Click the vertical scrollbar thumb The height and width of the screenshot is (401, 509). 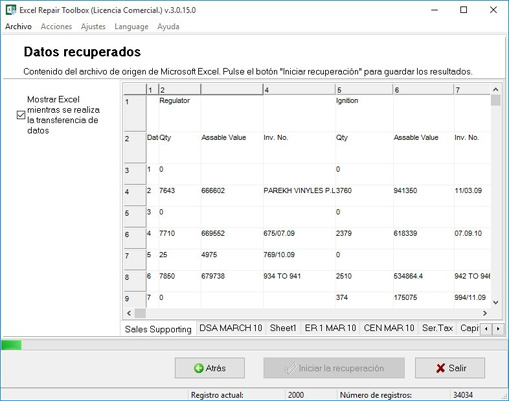coord(496,100)
